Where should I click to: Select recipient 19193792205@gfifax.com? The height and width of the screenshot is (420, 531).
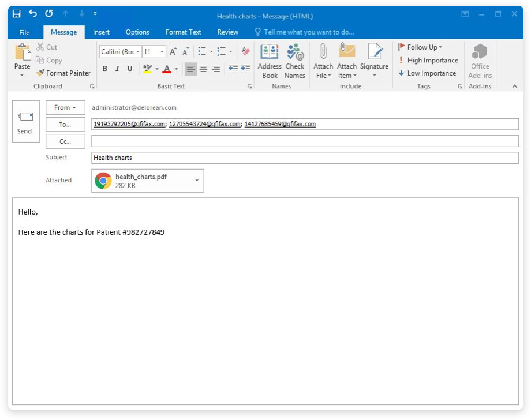[129, 124]
